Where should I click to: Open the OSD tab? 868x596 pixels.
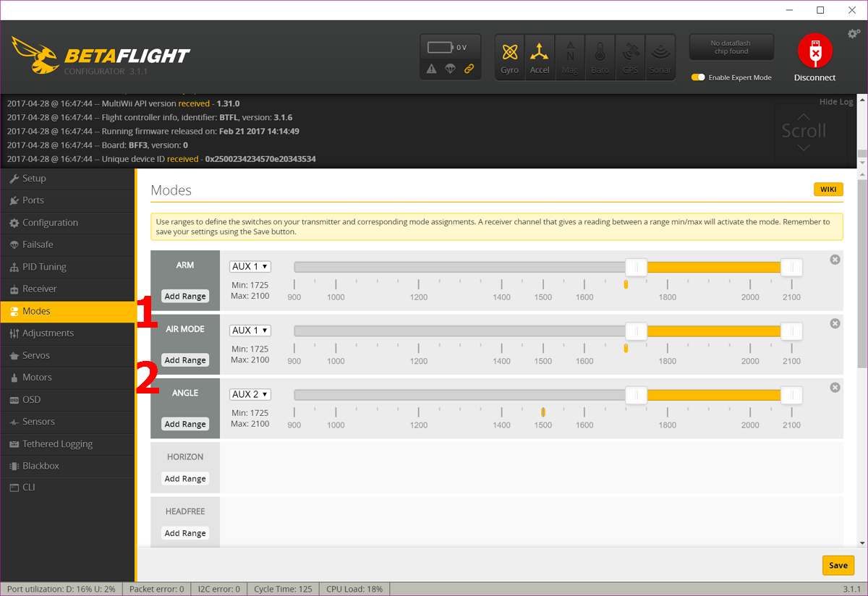[x=67, y=399]
